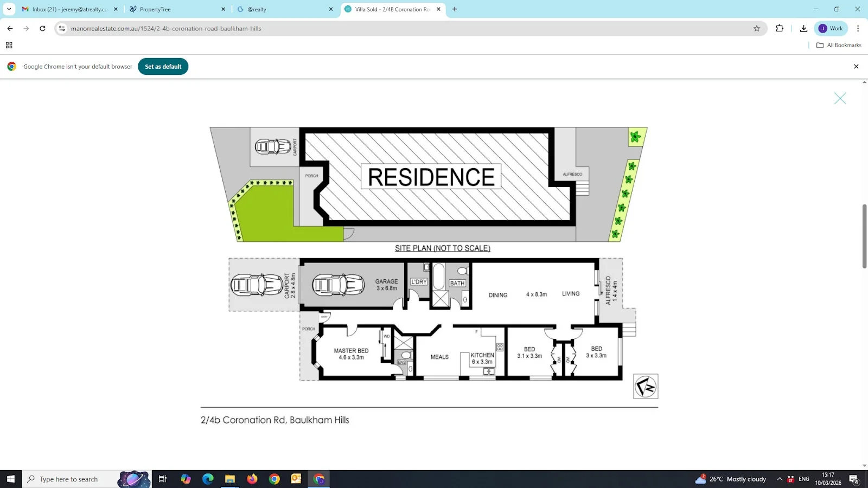Close the floorplan image with the X
868x488 pixels.
pos(840,98)
